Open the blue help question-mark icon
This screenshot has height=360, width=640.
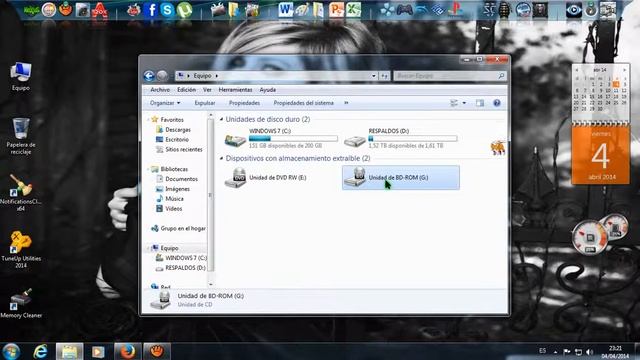click(497, 103)
